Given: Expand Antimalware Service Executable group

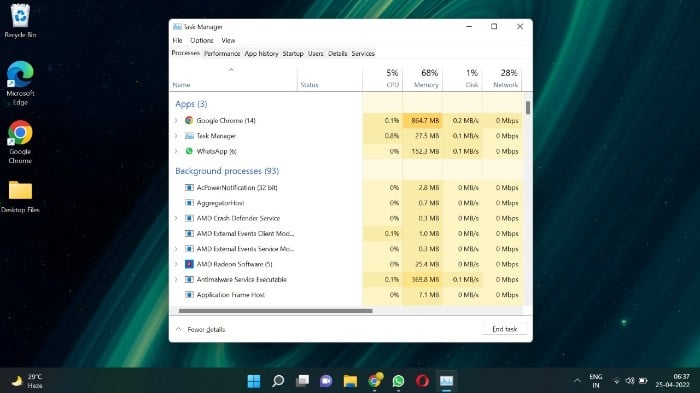Looking at the screenshot, I should [176, 280].
